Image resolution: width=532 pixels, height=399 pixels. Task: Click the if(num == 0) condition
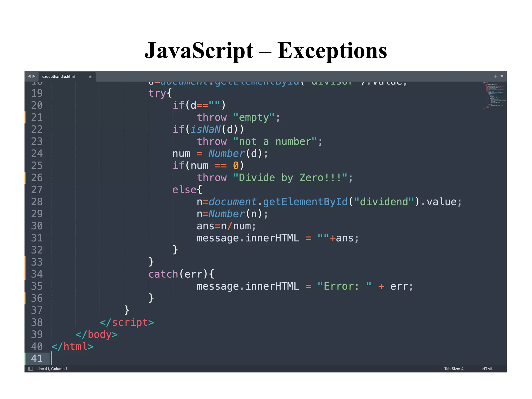[x=208, y=165]
